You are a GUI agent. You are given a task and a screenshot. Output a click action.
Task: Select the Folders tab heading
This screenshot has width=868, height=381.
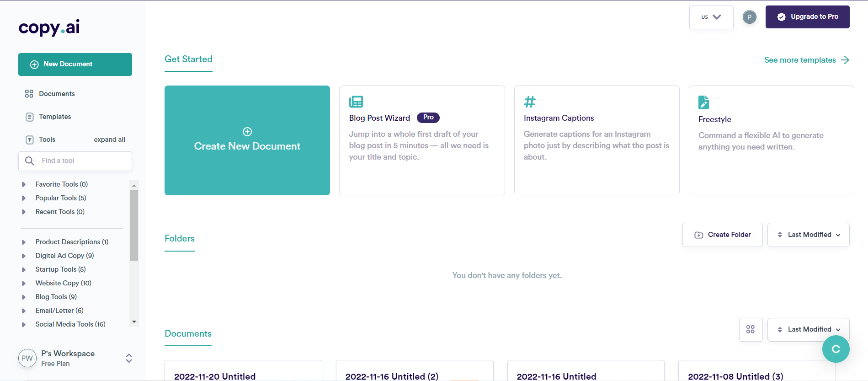point(180,239)
